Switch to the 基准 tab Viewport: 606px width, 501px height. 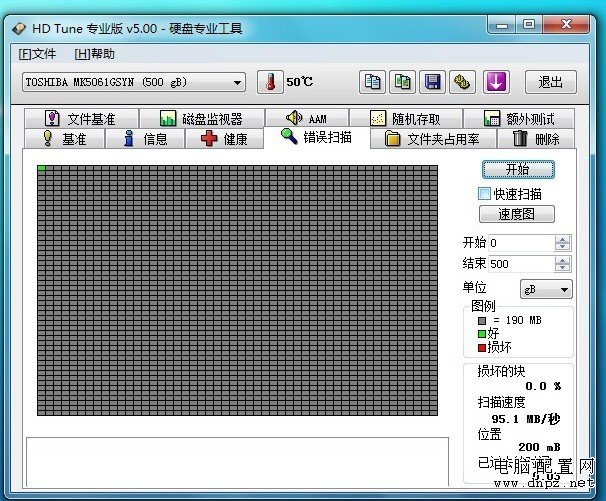click(64, 138)
